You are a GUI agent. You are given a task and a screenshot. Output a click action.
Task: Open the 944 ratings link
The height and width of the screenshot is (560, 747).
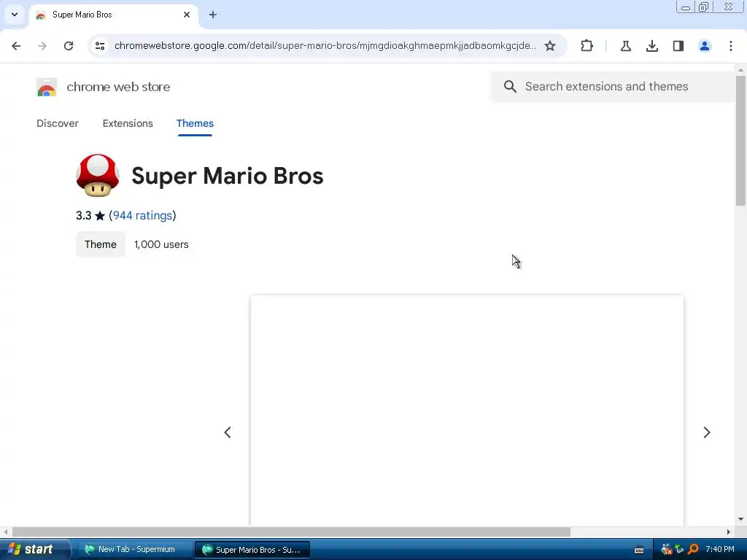point(142,216)
